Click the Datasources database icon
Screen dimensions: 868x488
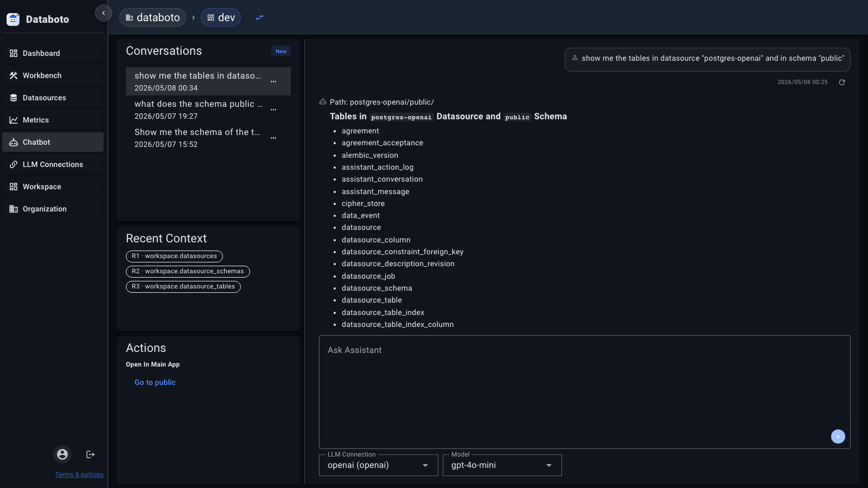[14, 98]
